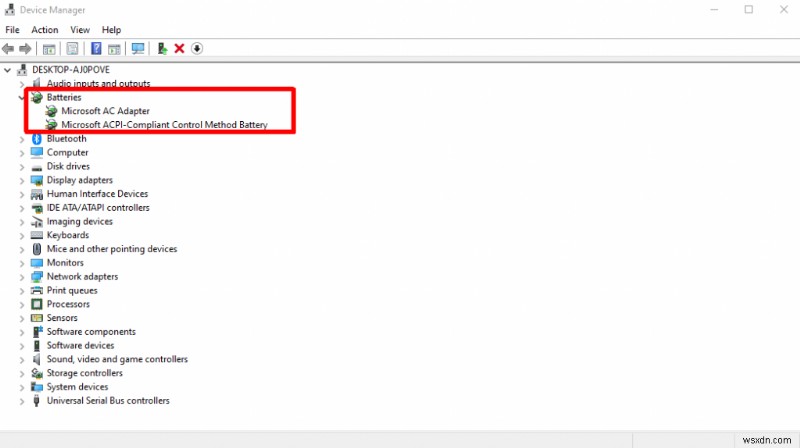This screenshot has width=800, height=448.
Task: Click the Processors chip icon
Action: coord(37,304)
